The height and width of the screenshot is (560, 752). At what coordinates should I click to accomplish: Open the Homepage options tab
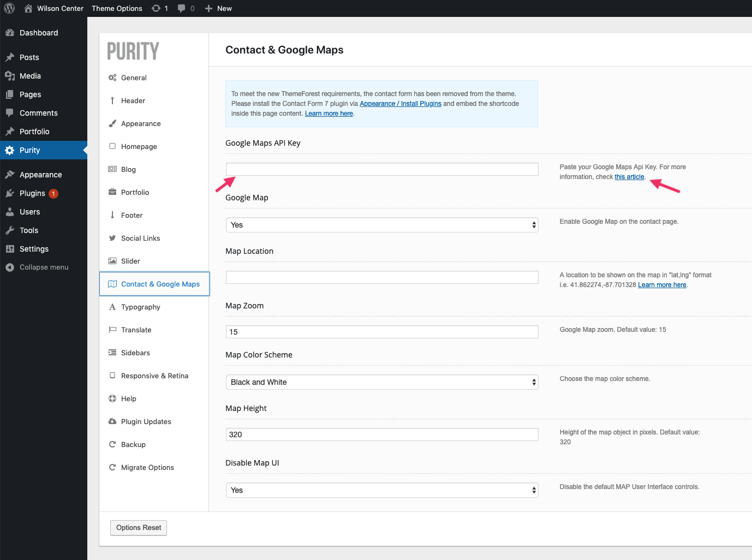[154, 146]
